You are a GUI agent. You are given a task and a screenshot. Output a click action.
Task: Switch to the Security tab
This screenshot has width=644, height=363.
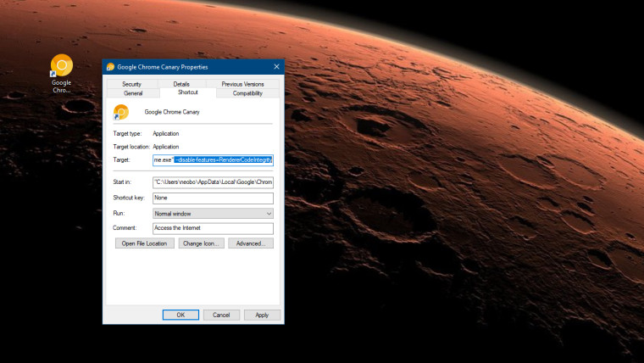coord(132,84)
